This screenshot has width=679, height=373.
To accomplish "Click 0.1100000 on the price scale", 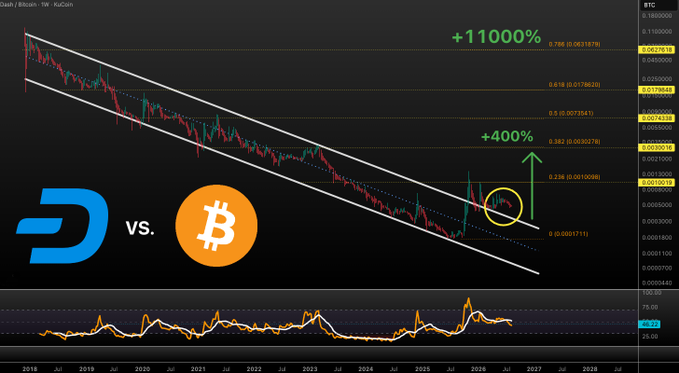I will tap(657, 32).
